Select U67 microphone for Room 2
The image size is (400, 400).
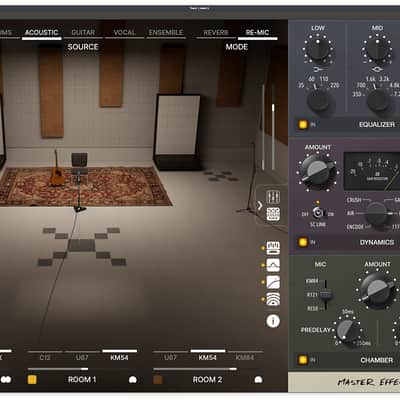pyautogui.click(x=170, y=356)
